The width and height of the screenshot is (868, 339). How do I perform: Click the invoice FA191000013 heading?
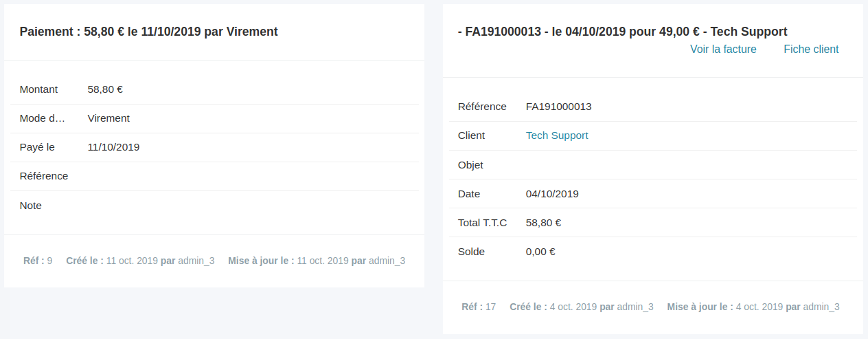pyautogui.click(x=623, y=32)
